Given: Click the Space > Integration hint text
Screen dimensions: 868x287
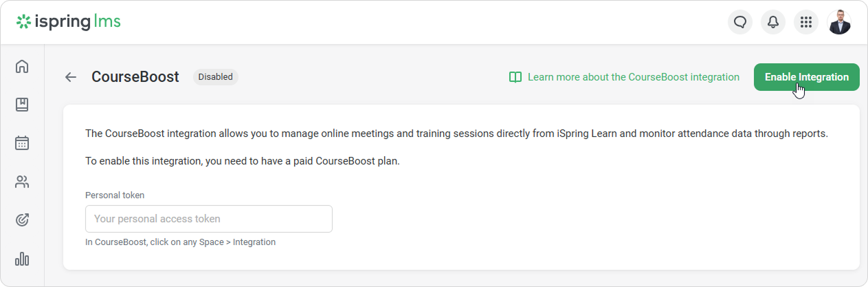Looking at the screenshot, I should [180, 242].
